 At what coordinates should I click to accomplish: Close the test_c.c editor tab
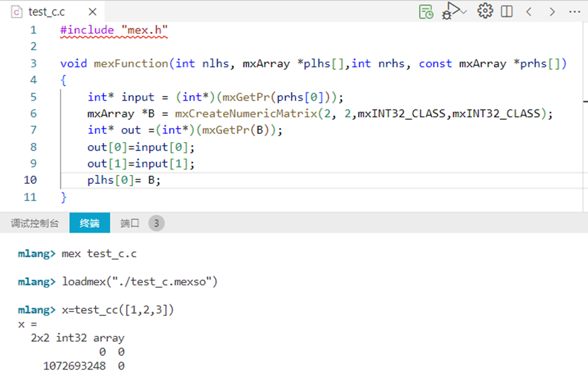(x=92, y=12)
